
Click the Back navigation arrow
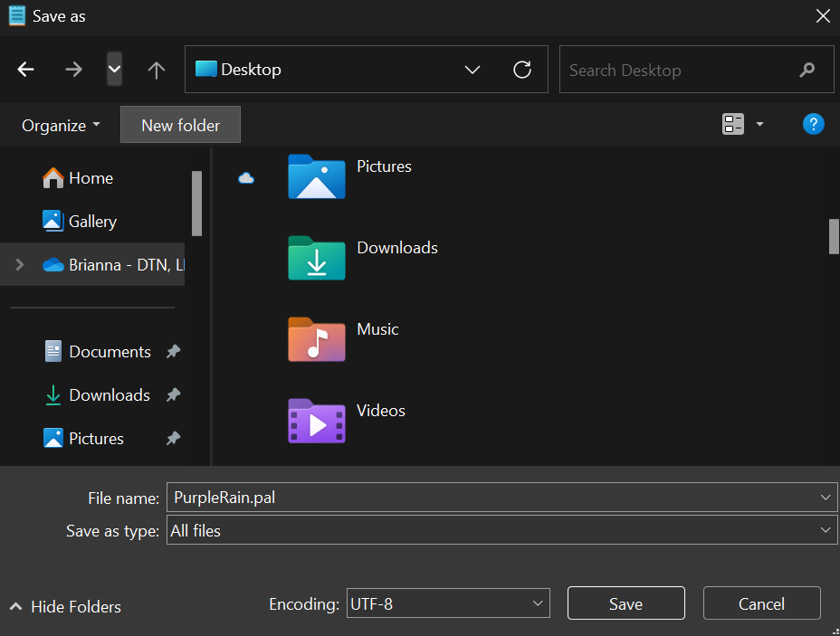click(26, 70)
